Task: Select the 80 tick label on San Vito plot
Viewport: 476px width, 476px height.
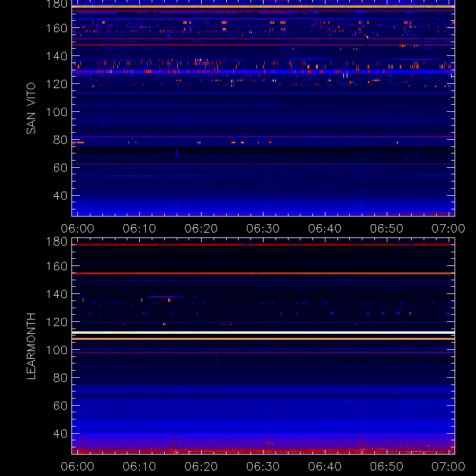Action: pyautogui.click(x=60, y=140)
